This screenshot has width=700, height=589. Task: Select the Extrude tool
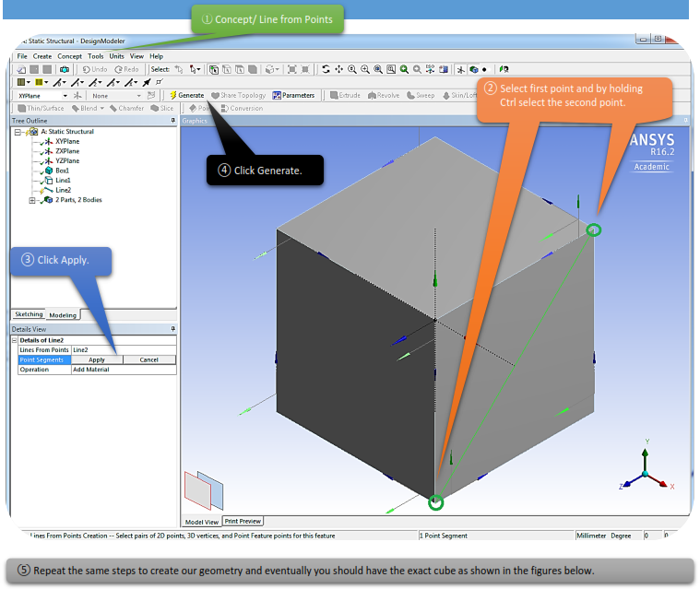tap(345, 95)
